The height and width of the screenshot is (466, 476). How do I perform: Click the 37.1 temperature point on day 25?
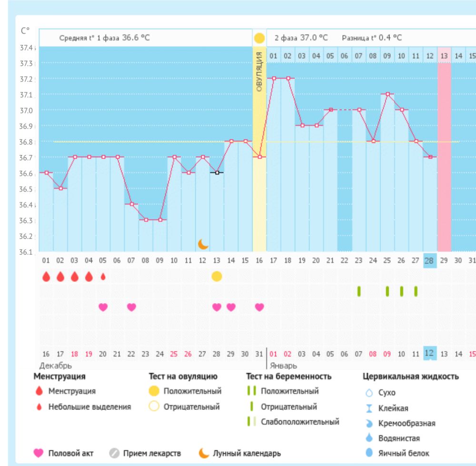coord(387,94)
